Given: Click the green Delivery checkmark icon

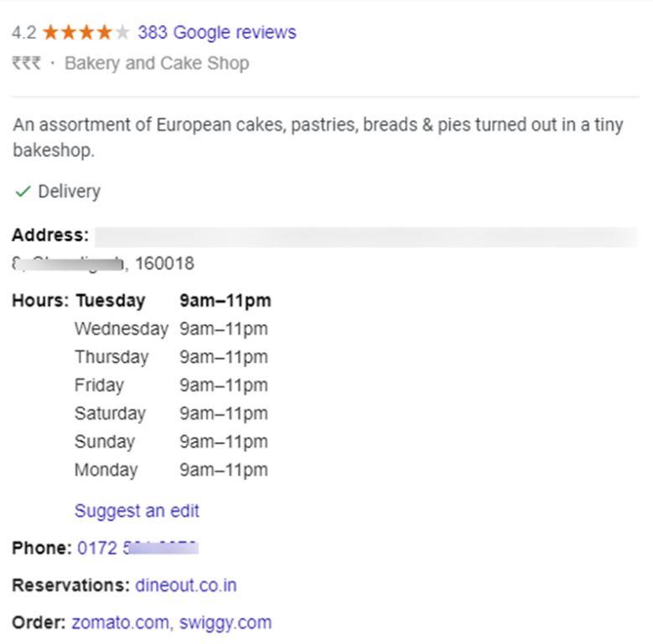Looking at the screenshot, I should [22, 192].
